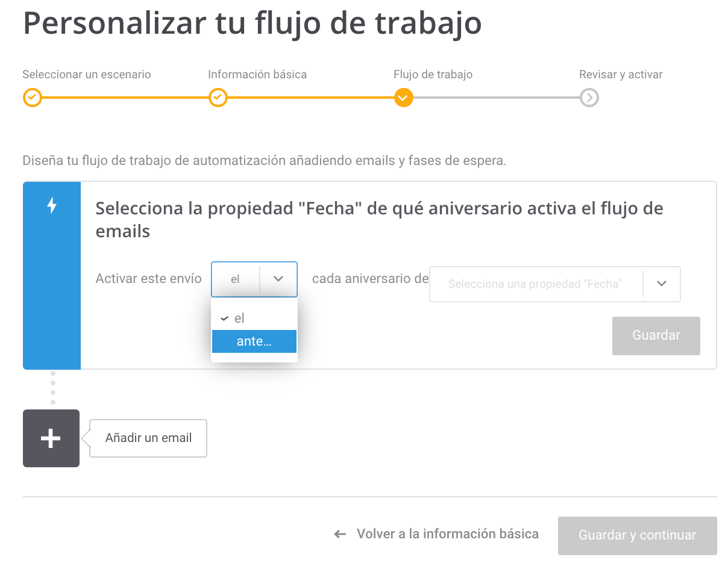This screenshot has width=728, height=566.
Task: Go to the Información básica step label
Action: (257, 75)
